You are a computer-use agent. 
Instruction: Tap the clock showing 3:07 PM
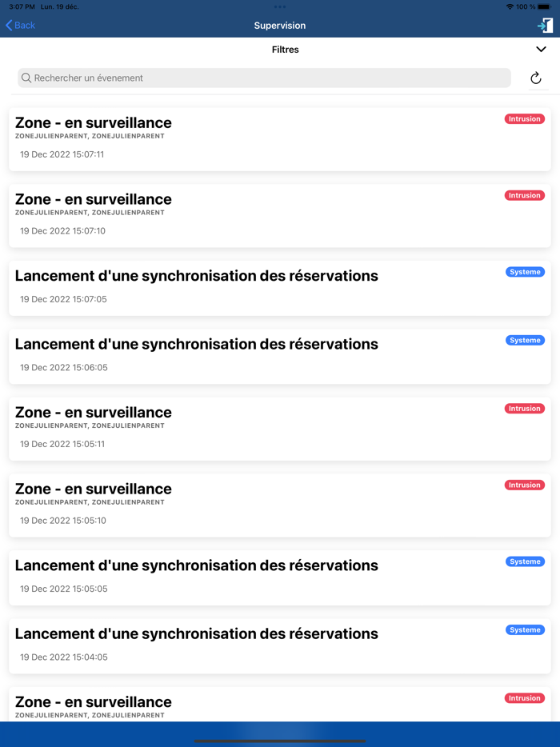pyautogui.click(x=20, y=7)
